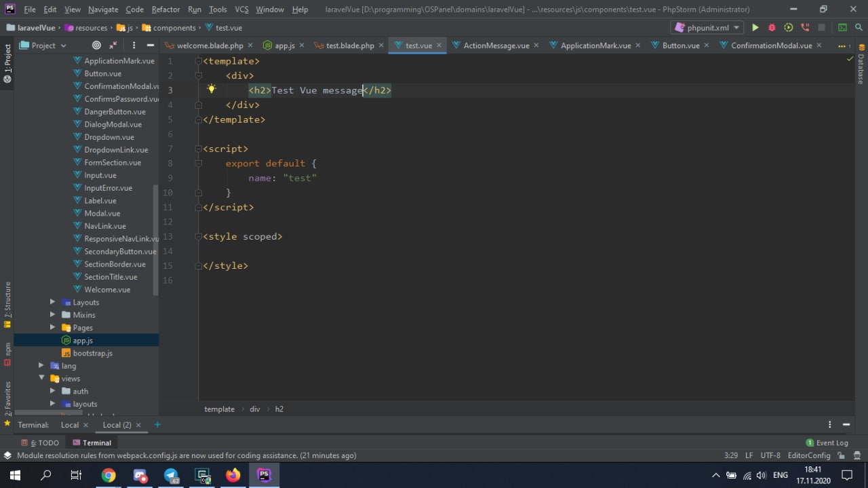Toggle the npm tool window
The image size is (868, 488).
(7, 354)
